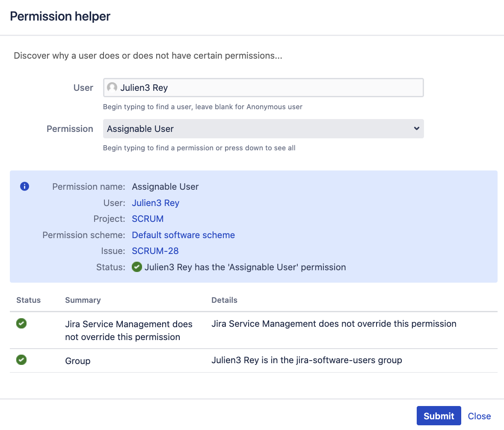504x430 pixels.
Task: Click the Details column header
Action: (224, 300)
